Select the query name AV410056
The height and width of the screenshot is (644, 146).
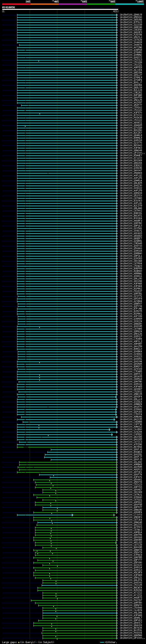(x=8, y=7)
